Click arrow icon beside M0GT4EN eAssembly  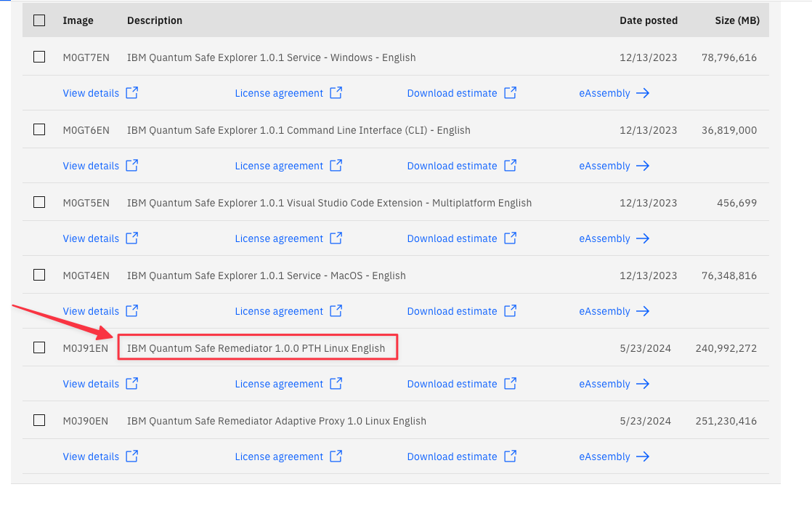[x=642, y=311]
